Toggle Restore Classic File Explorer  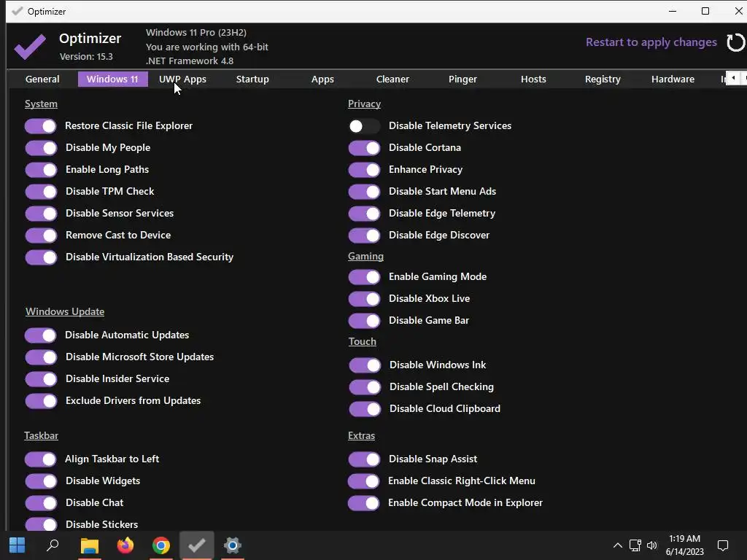(x=41, y=126)
